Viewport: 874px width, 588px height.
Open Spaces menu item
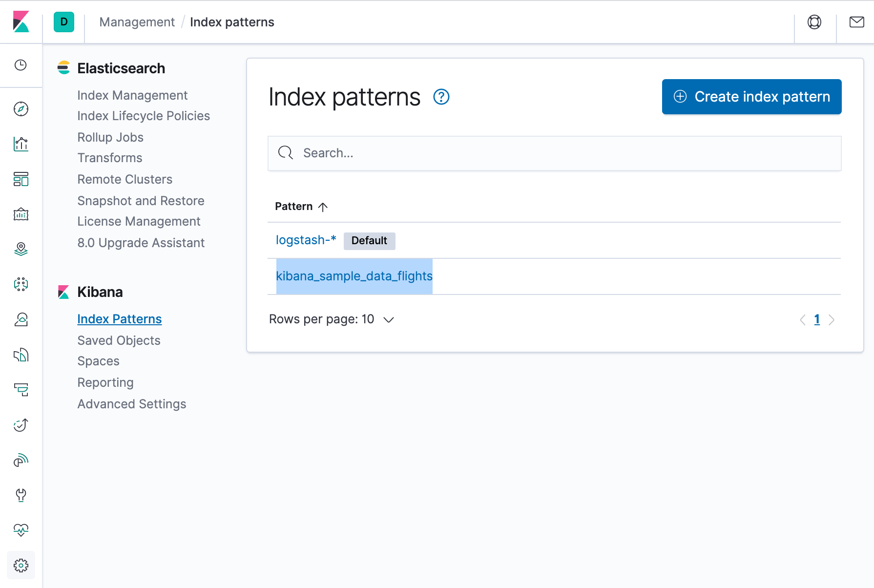pos(98,361)
